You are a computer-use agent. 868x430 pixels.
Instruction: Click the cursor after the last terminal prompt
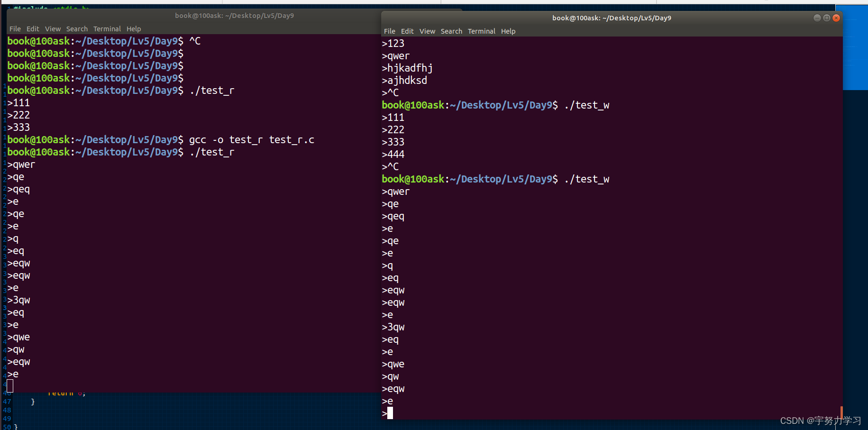pyautogui.click(x=390, y=413)
